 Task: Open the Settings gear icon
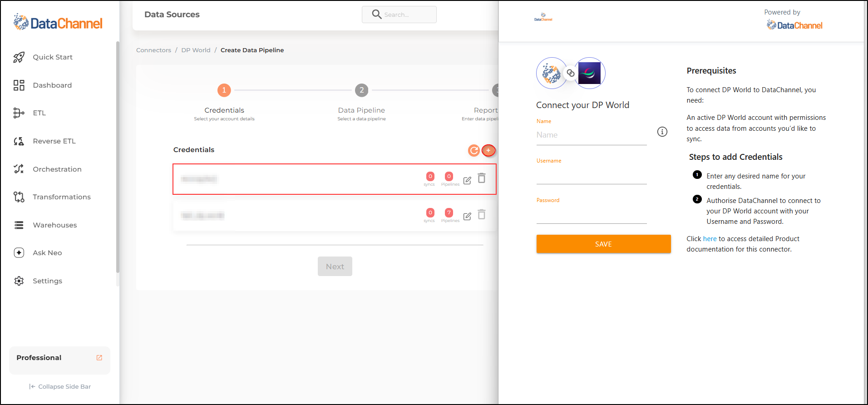click(x=19, y=281)
